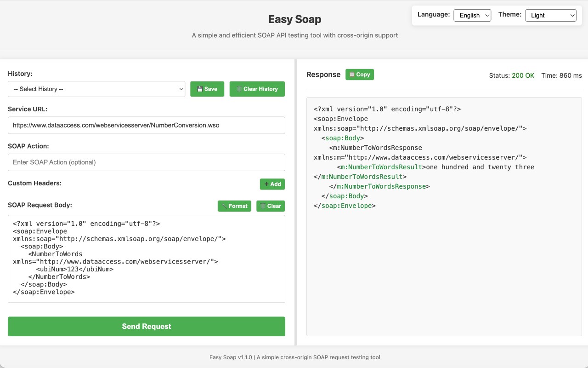Click inside the SOAP Request Body textarea
The image size is (588, 368).
coord(147,259)
